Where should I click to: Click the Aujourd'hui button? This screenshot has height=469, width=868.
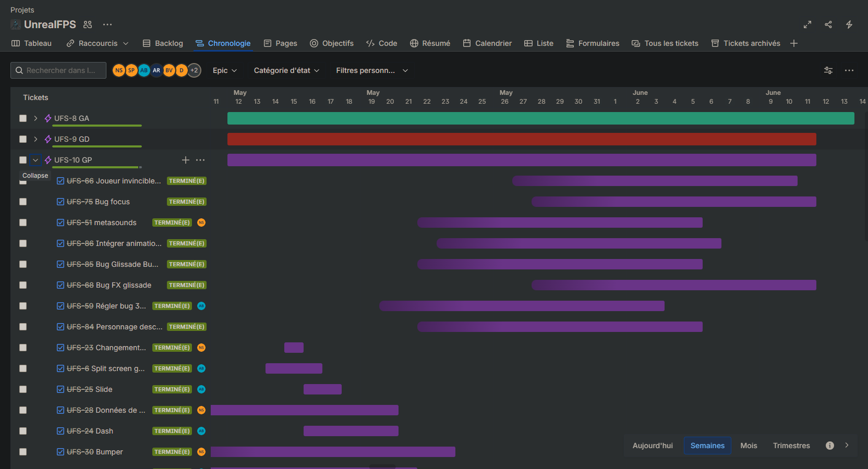[653, 446]
